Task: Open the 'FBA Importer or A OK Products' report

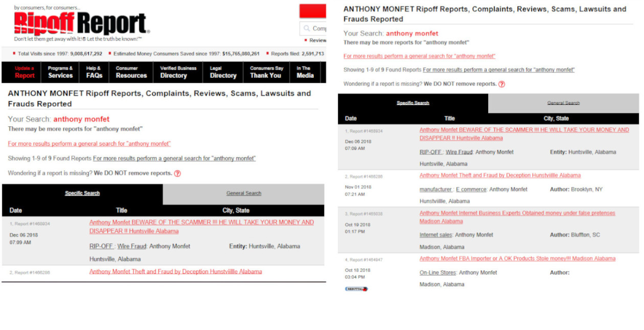Action: click(517, 259)
